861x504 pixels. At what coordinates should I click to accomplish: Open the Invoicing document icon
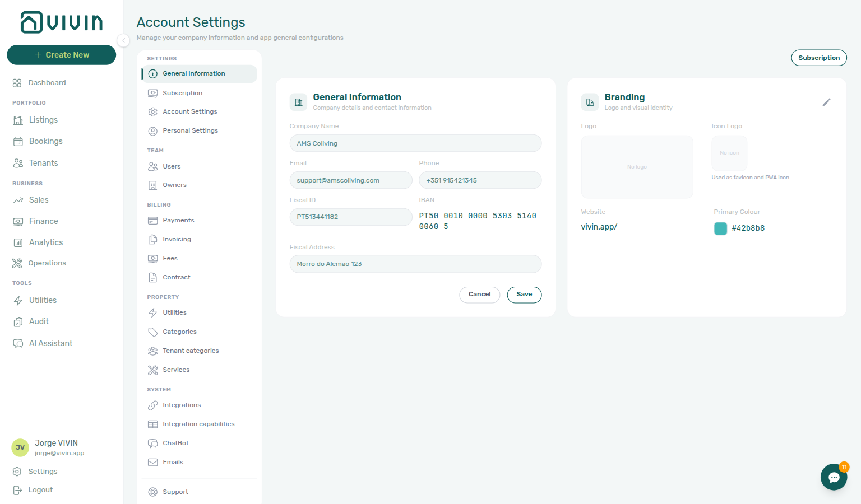coord(152,240)
